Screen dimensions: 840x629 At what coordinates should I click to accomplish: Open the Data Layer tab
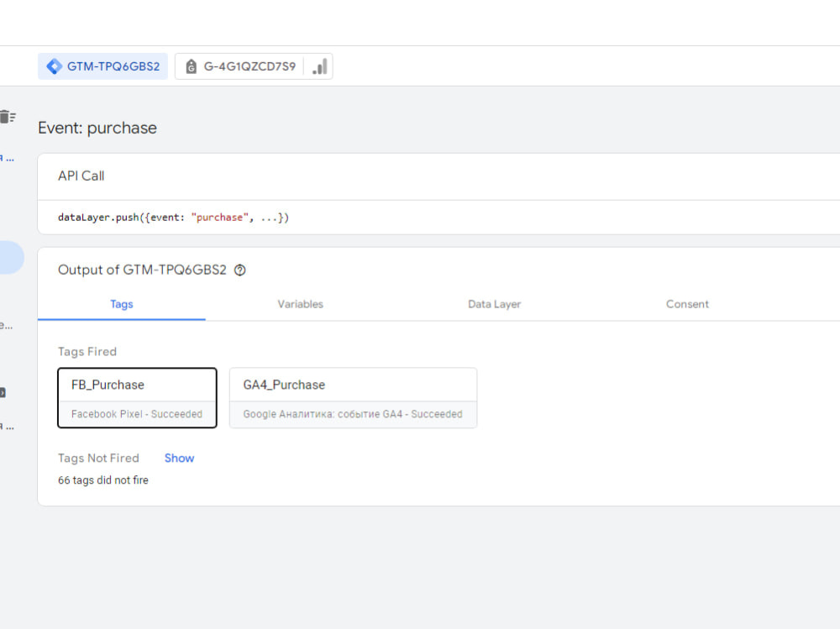pyautogui.click(x=494, y=304)
